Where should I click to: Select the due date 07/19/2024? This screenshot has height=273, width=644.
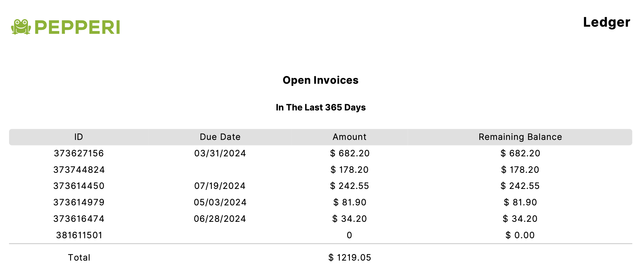point(220,186)
